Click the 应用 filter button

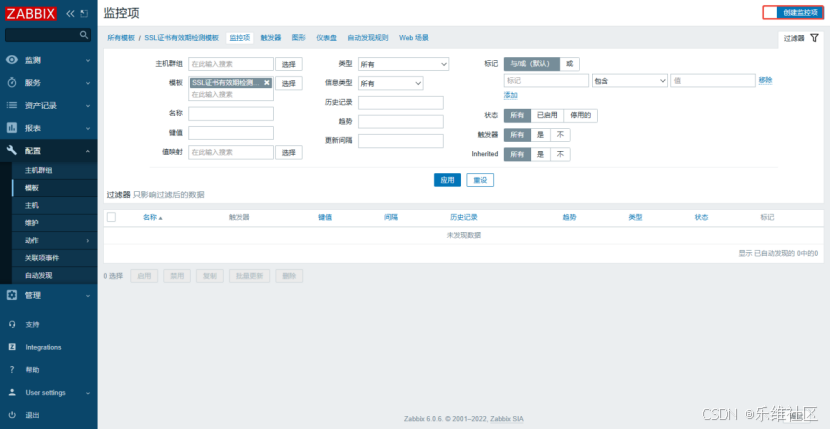coord(447,180)
